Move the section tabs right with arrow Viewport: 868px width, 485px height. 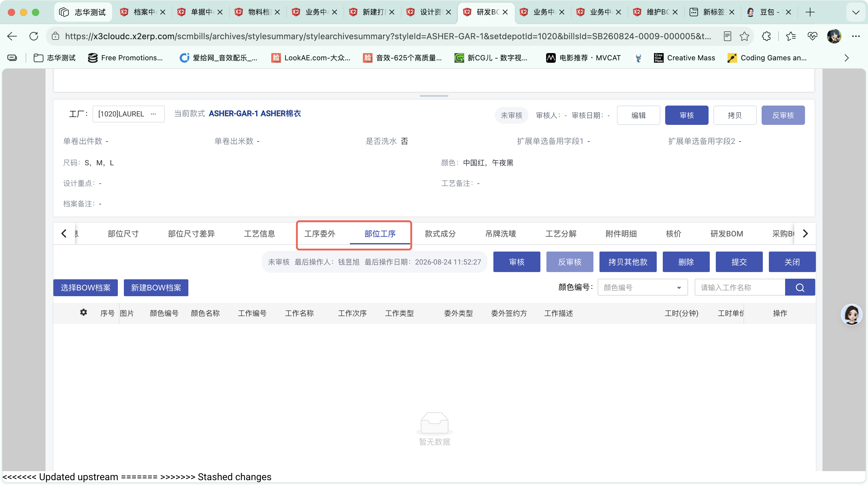(805, 233)
